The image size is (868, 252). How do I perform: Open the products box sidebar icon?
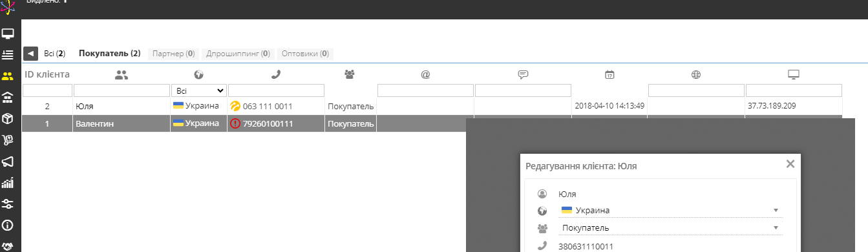click(x=8, y=119)
